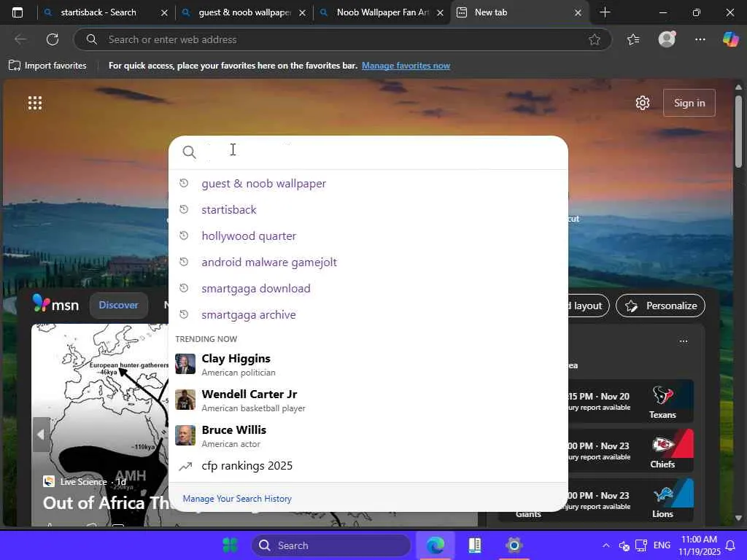Open the apps grid launcher
Screen dimensions: 747x560
35,103
